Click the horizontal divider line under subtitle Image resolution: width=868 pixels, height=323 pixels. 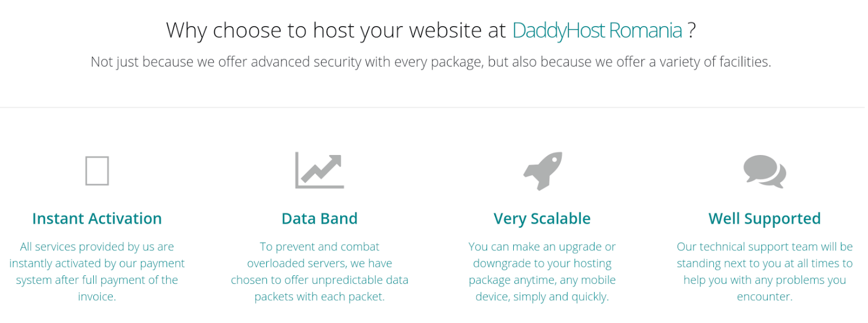point(432,107)
